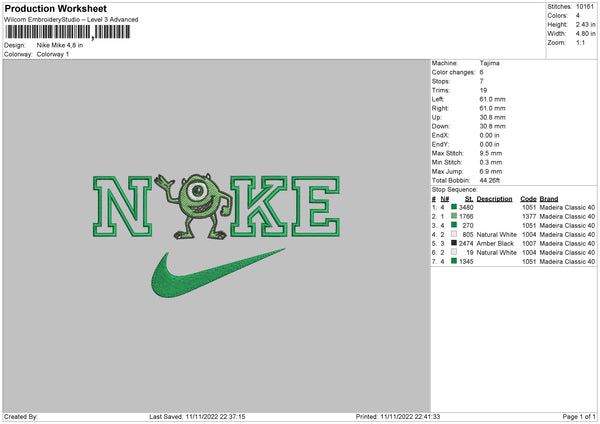600x424 pixels.
Task: Click the Width value 4.80 in
Action: [585, 34]
